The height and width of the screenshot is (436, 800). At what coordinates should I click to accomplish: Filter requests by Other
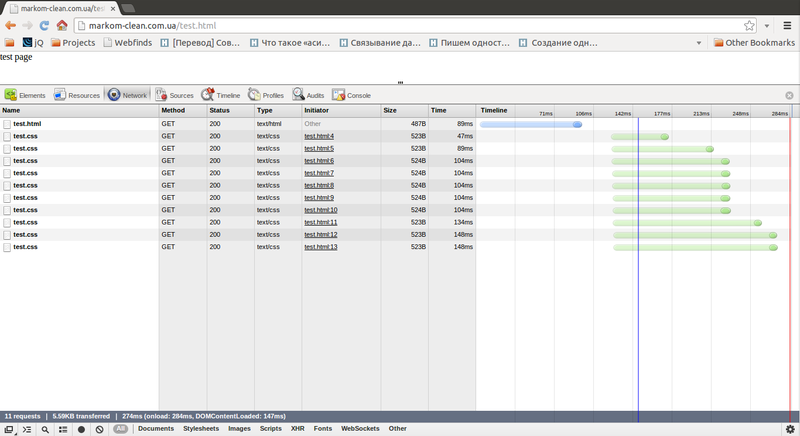[397, 429]
